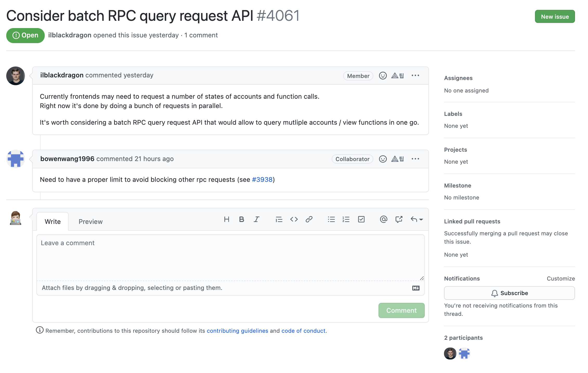The image size is (588, 373).
Task: Open the linked issue #3938
Action: 262,180
